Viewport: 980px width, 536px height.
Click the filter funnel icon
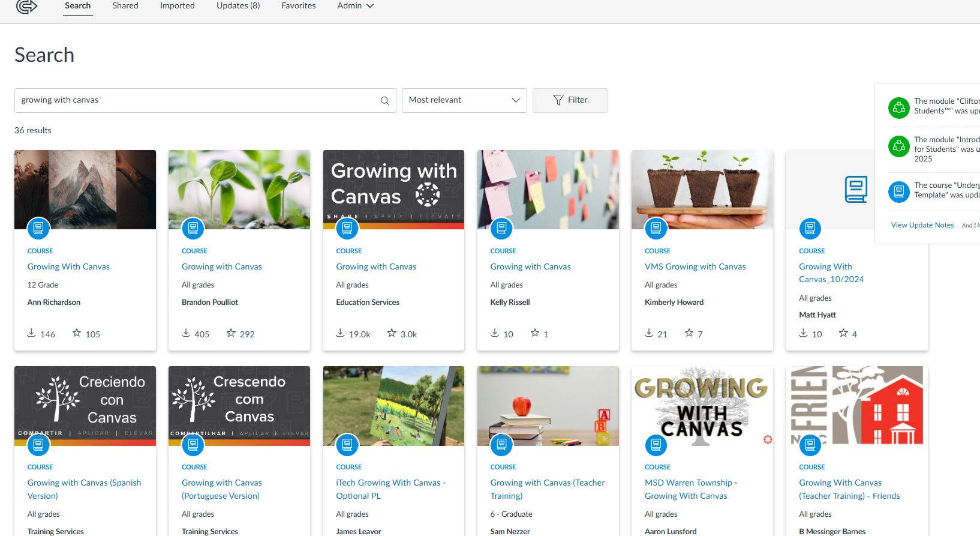[558, 100]
